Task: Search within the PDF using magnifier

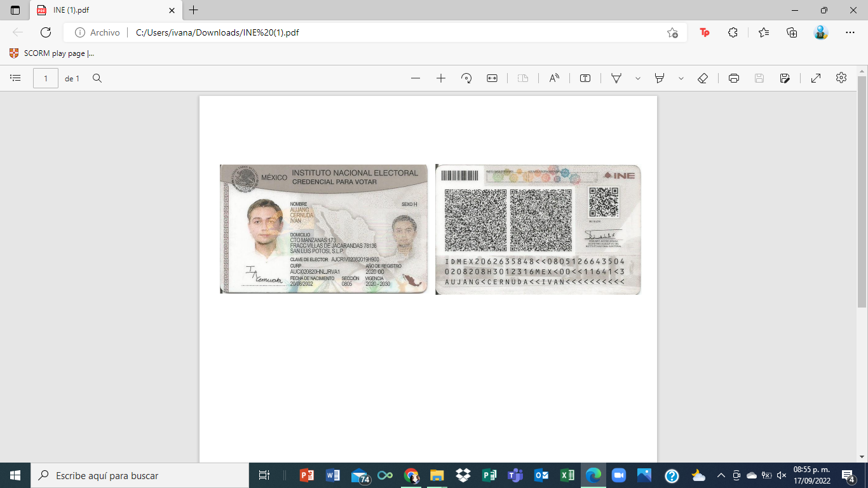Action: pos(97,78)
